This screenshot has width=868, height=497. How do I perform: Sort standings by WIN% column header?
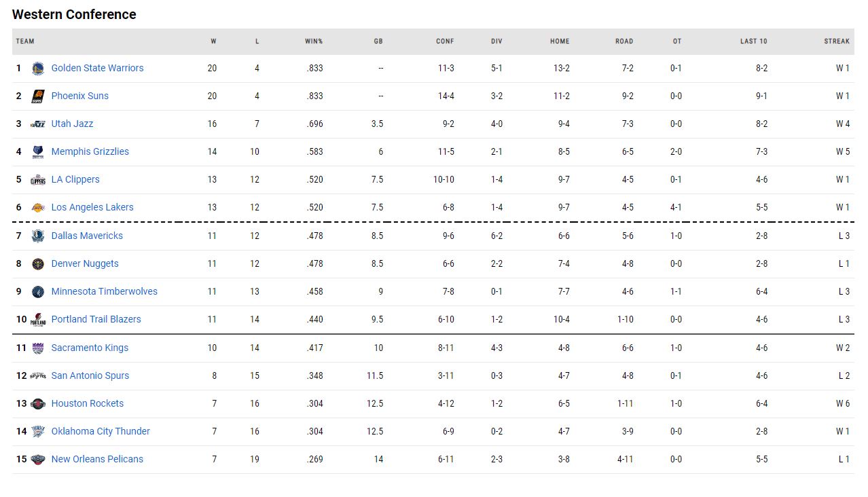pos(314,41)
